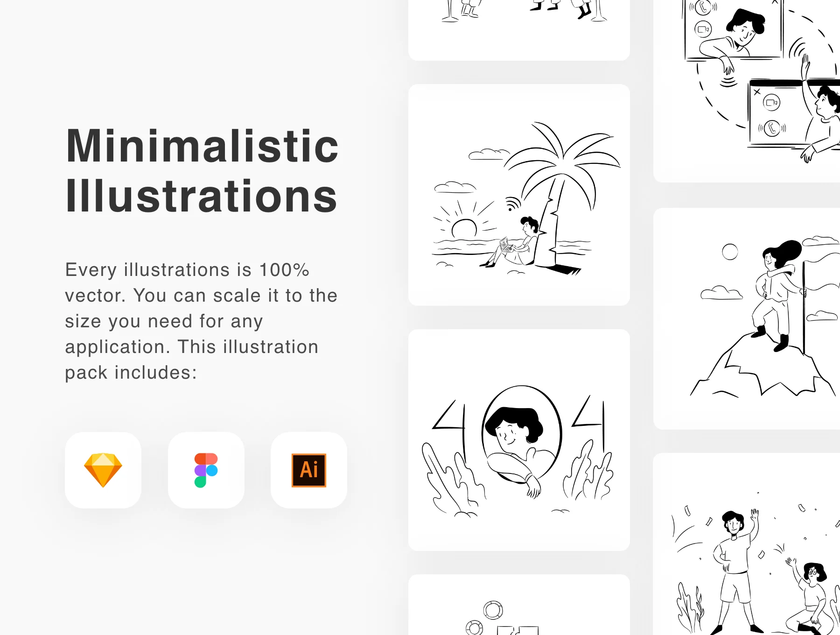Open the beach palm tree illustration card
840x635 pixels.
coord(519,195)
